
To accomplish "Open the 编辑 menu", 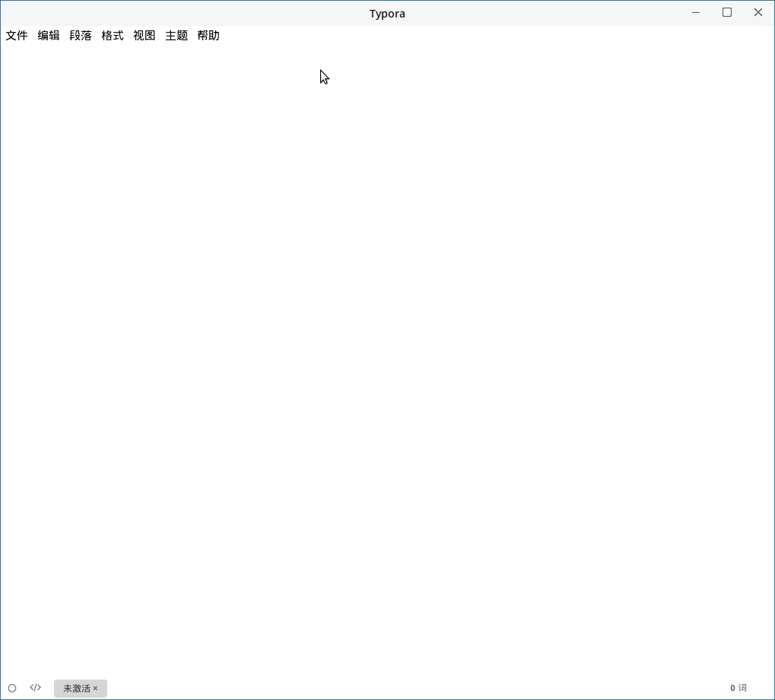I will 49,36.
